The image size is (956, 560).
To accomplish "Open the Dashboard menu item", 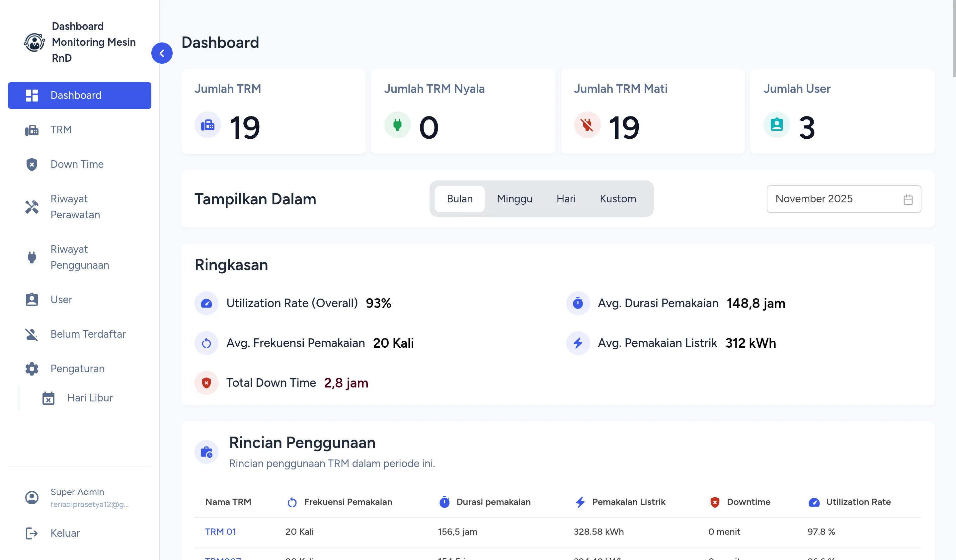I will coord(79,95).
